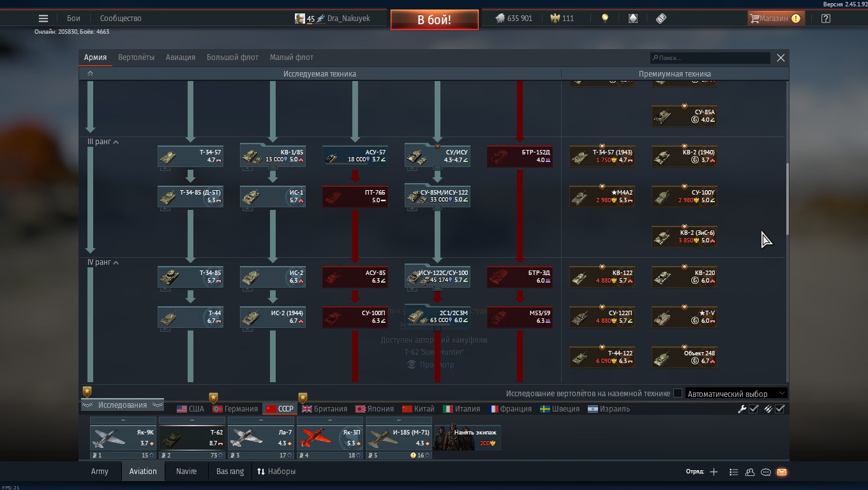Select the ИС-2 (1944) tank

point(273,317)
